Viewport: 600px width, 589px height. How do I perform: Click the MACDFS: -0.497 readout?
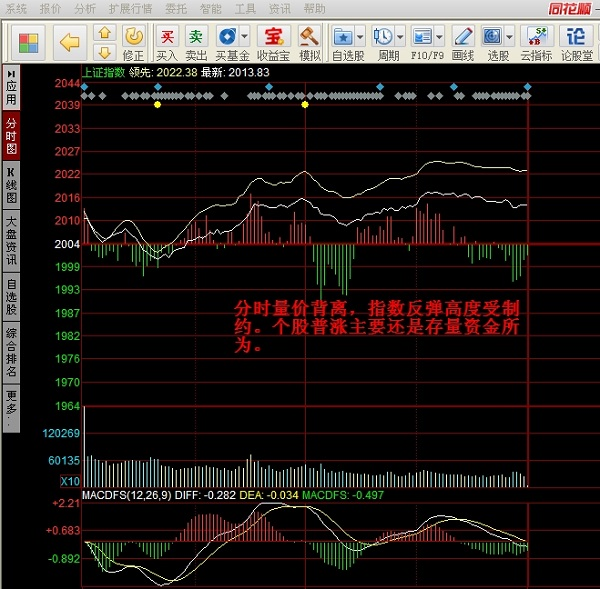[x=343, y=495]
